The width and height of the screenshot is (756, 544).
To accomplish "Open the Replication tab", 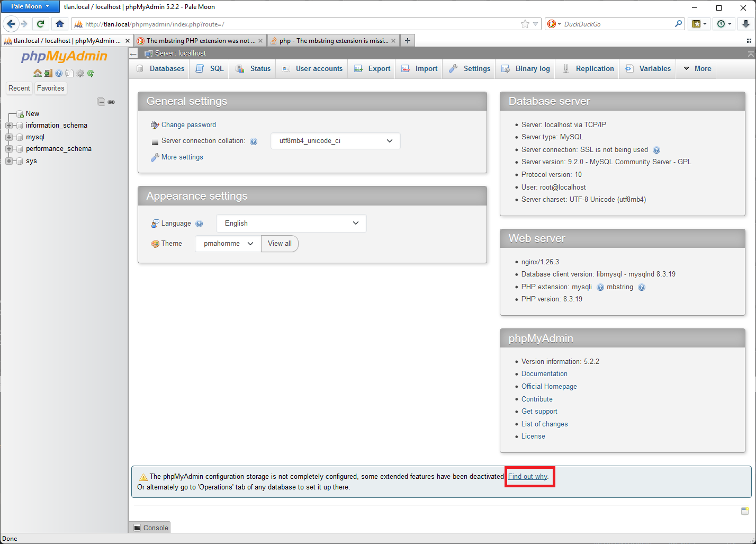I will coord(588,69).
